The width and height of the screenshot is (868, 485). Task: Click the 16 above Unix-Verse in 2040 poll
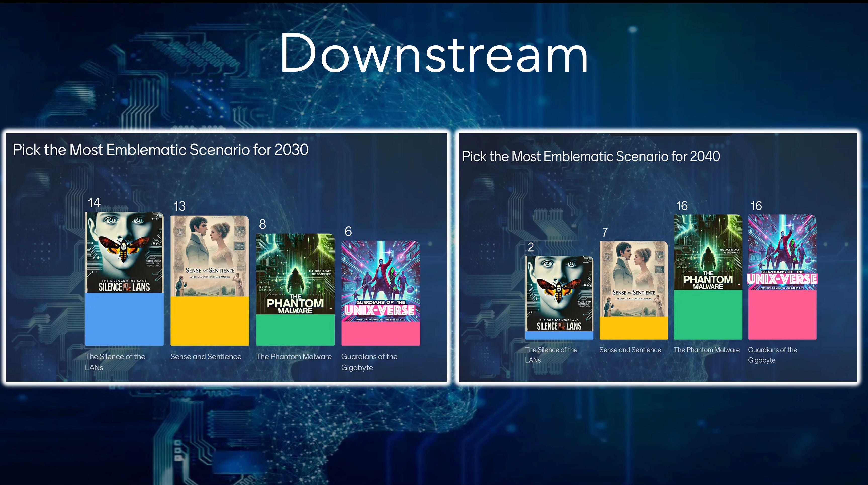[756, 206]
